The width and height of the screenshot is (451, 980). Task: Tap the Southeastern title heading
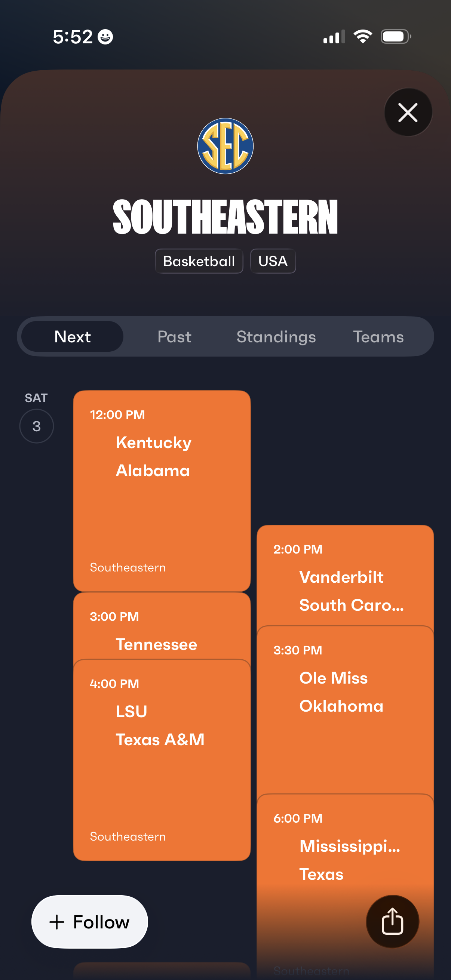click(225, 217)
